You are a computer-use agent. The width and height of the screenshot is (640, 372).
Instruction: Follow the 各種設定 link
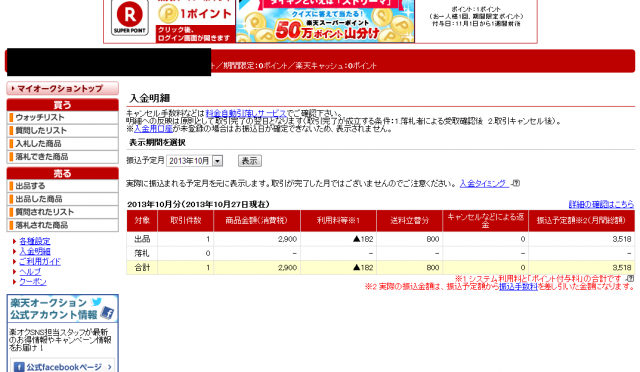35,241
